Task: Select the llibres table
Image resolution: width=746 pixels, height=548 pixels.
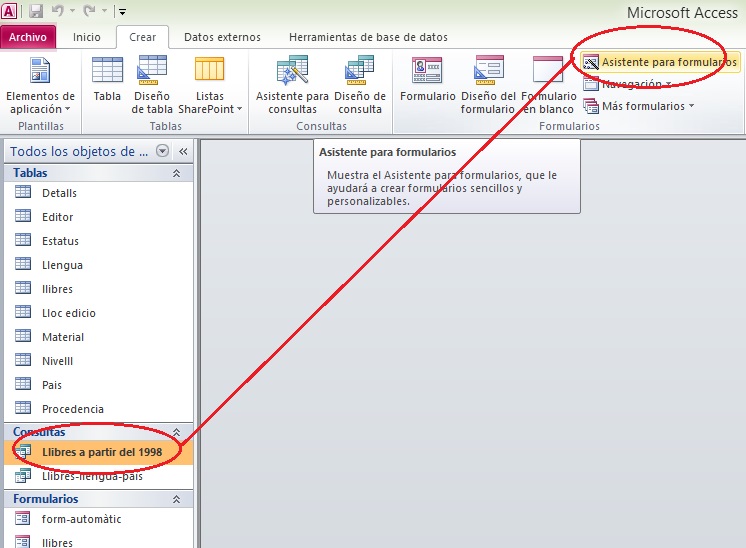Action: pyautogui.click(x=98, y=289)
